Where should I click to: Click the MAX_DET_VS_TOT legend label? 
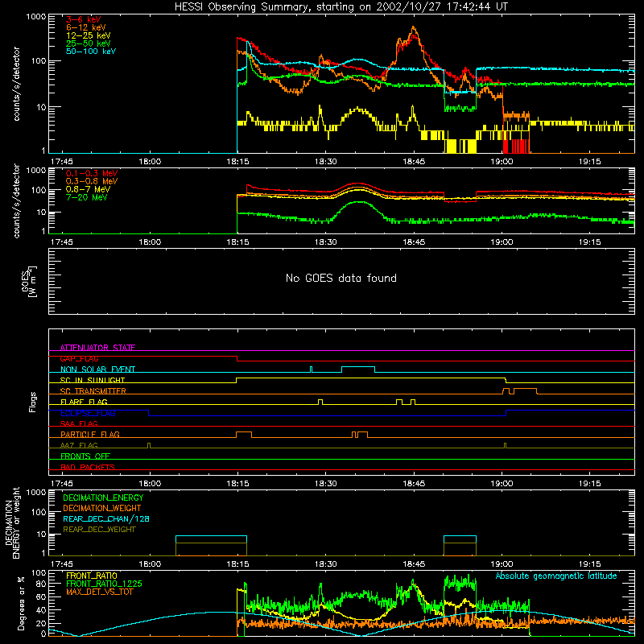coord(100,592)
